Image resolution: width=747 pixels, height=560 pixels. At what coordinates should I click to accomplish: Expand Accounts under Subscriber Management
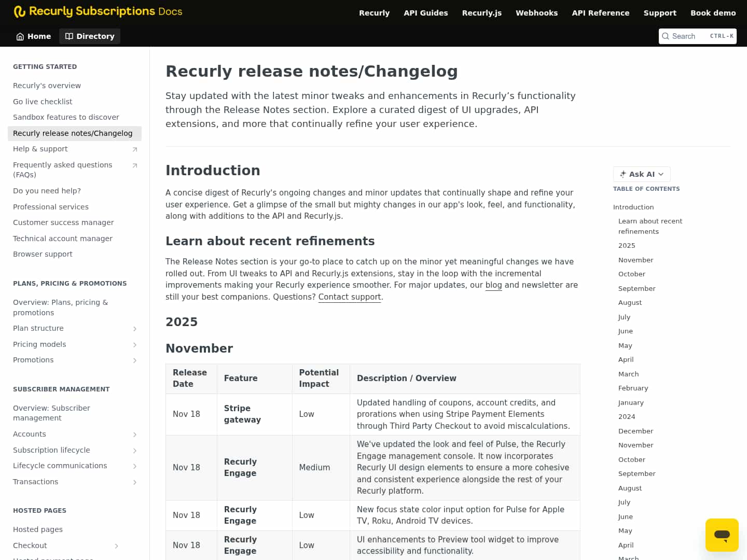pyautogui.click(x=135, y=434)
